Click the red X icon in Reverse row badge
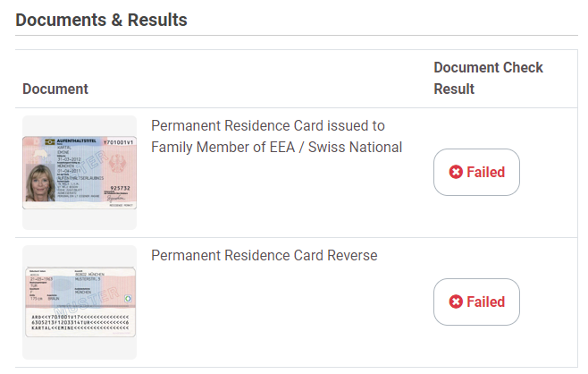 coord(456,302)
